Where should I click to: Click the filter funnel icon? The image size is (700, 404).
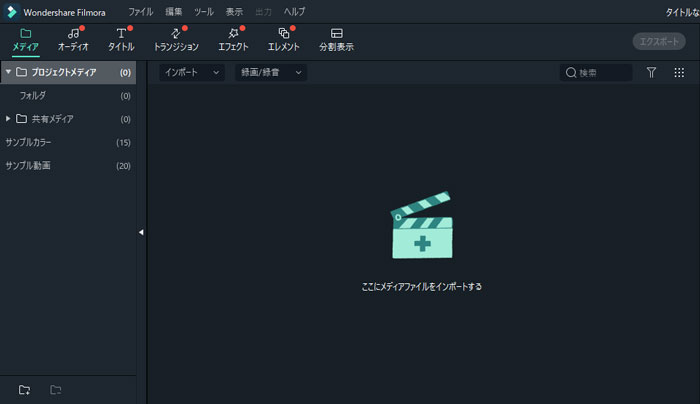[x=651, y=72]
